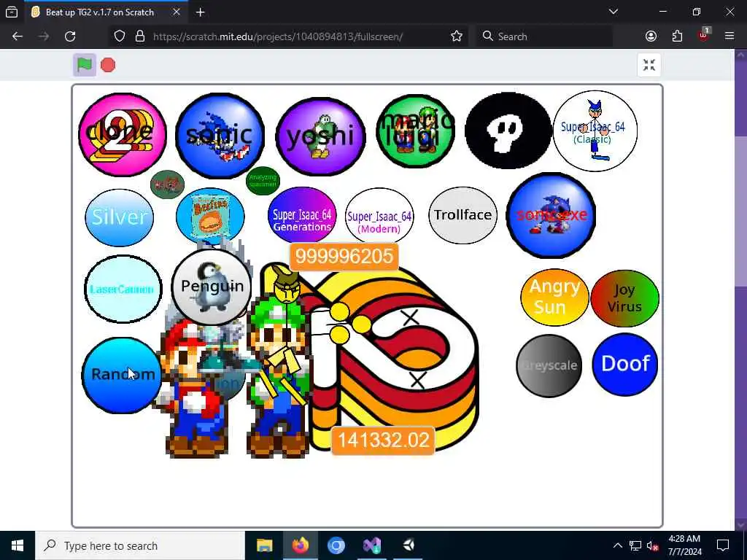Open the muted volume tray icon
The width and height of the screenshot is (747, 560).
point(653,545)
